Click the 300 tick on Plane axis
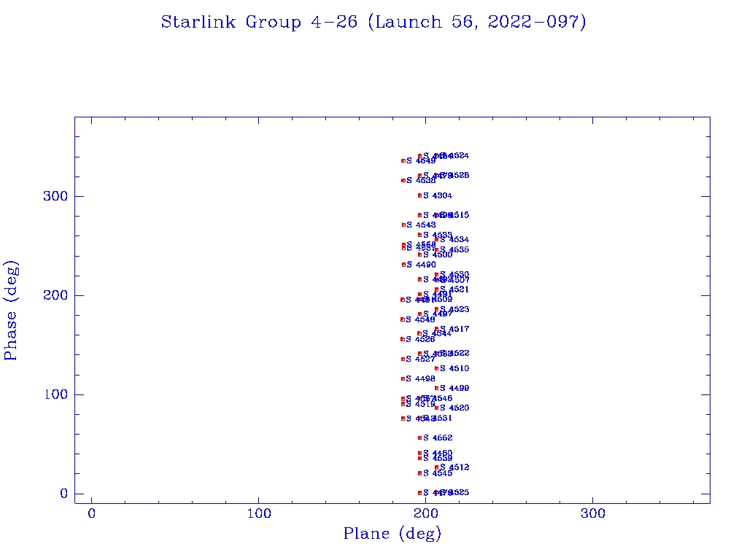This screenshot has height=560, width=747. pos(593,514)
